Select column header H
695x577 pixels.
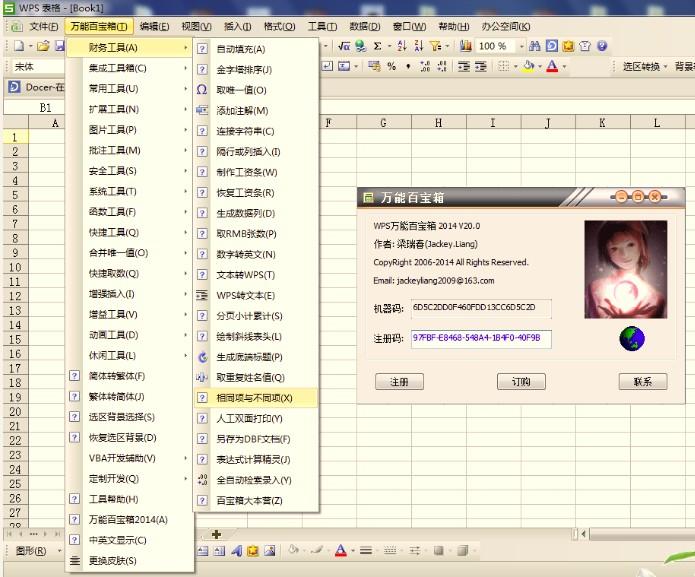438,123
